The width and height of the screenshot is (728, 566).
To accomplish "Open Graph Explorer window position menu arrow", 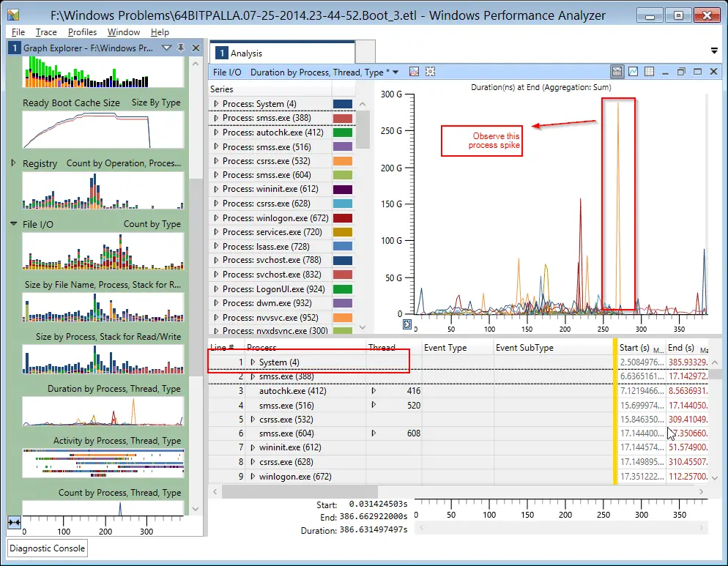I will point(167,48).
